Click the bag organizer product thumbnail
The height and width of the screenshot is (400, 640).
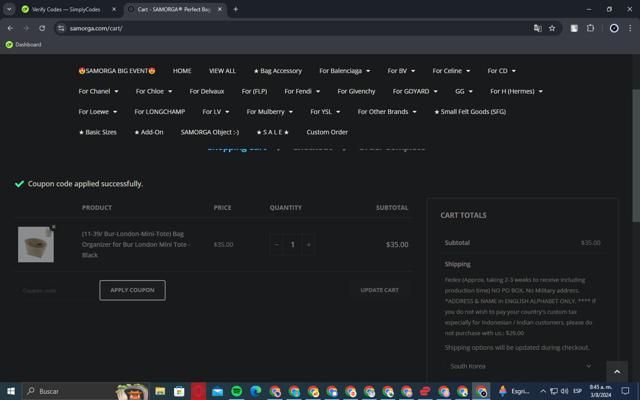36,244
